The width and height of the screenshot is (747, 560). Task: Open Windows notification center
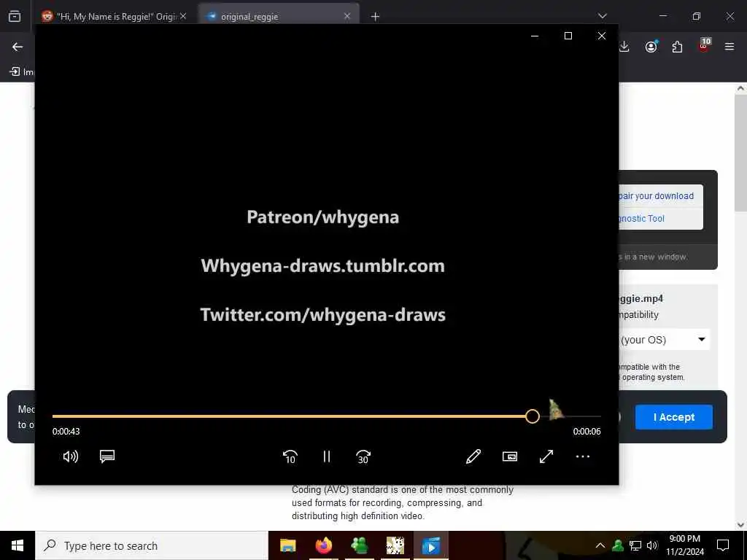(x=723, y=545)
